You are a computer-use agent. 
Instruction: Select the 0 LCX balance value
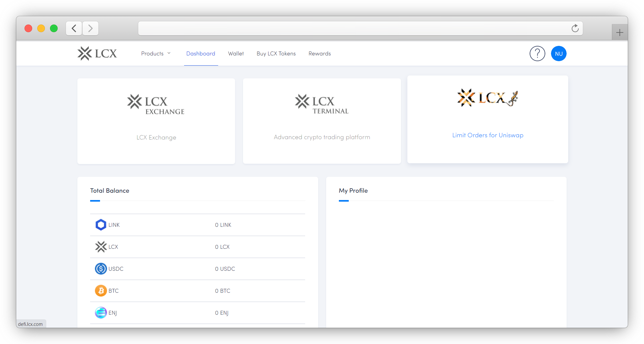tap(222, 247)
